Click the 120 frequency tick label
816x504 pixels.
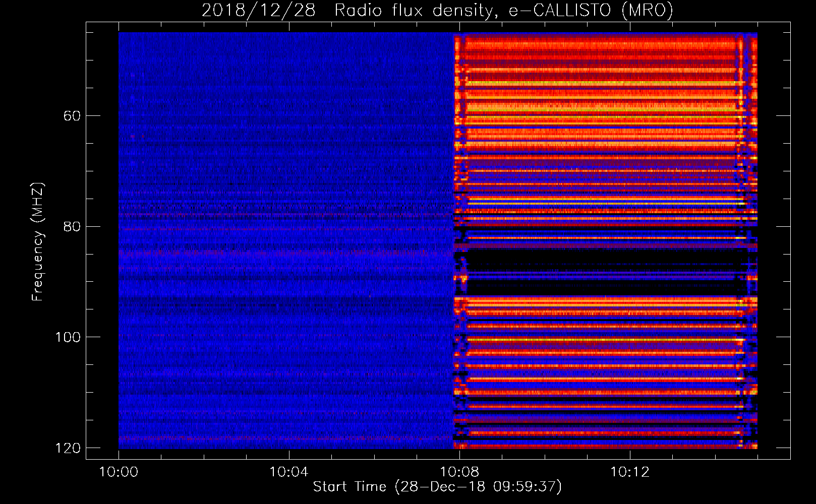[68, 448]
